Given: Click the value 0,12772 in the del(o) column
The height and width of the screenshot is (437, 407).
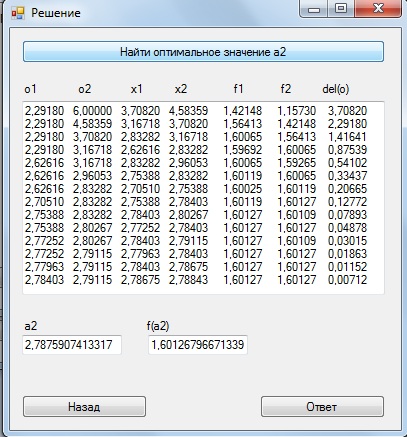Looking at the screenshot, I should coord(347,202).
